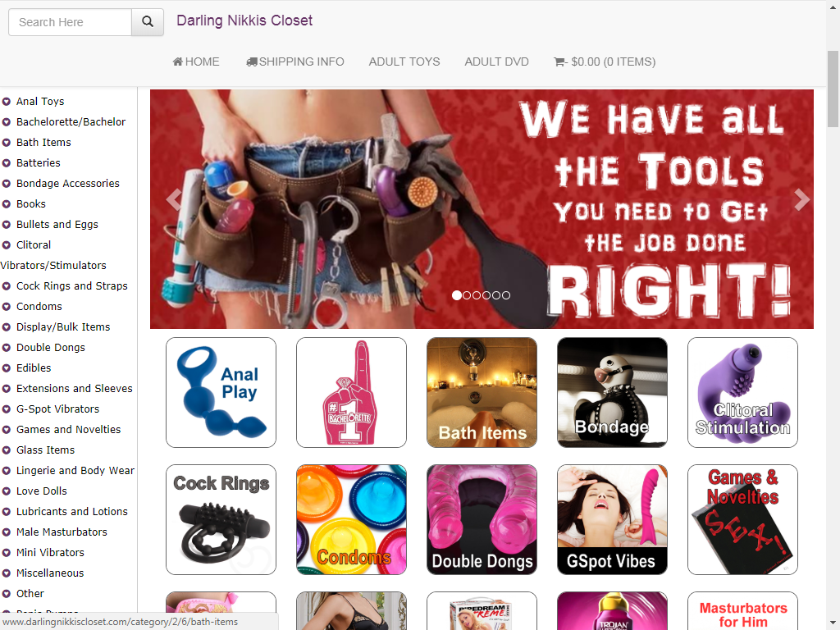Select the third carousel indicator dot
840x630 pixels.
(x=477, y=295)
